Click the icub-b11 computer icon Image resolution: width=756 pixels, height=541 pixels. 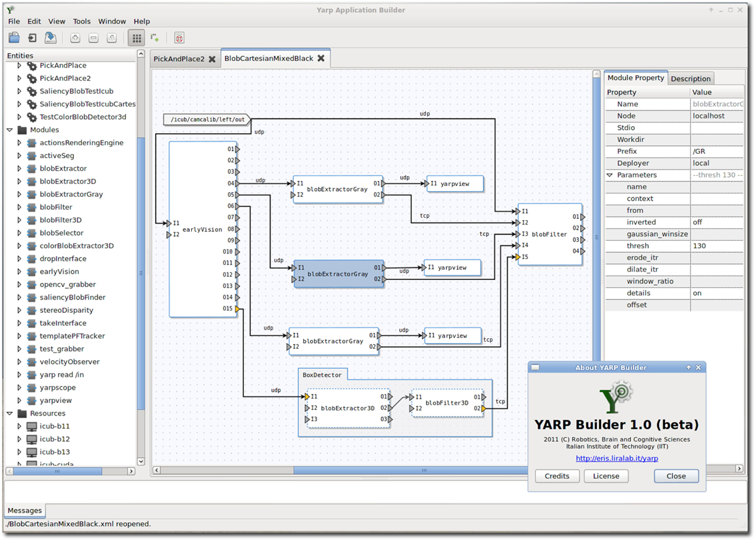[x=32, y=426]
